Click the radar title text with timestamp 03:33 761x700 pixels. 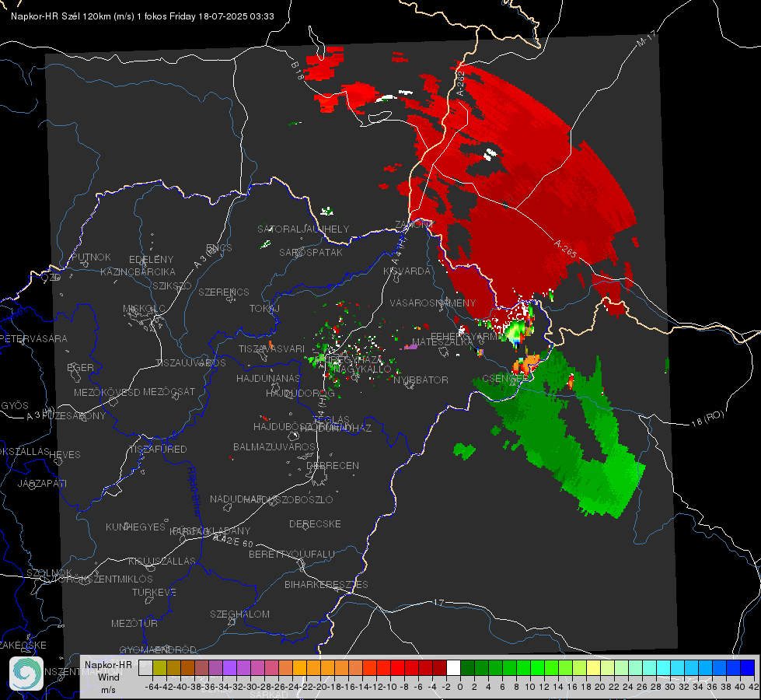point(142,16)
